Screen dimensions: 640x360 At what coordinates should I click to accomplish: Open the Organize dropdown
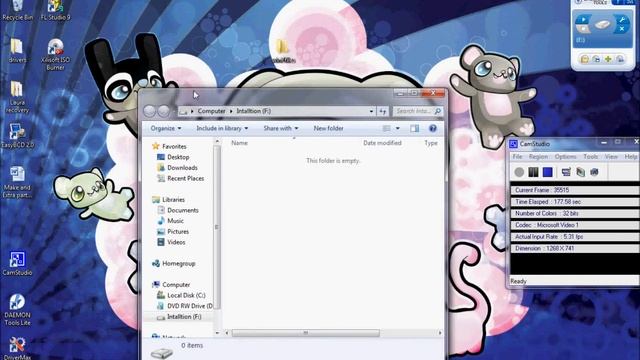(166, 128)
